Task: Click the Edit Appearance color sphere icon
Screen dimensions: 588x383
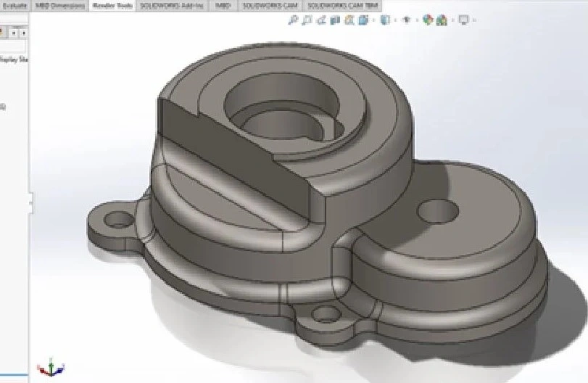Action: [x=428, y=20]
